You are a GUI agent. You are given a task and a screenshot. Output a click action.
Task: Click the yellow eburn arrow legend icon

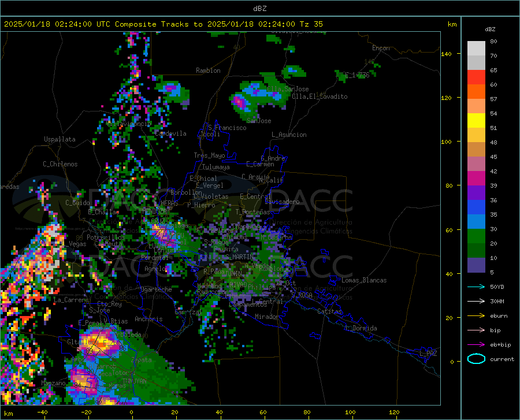476,316
